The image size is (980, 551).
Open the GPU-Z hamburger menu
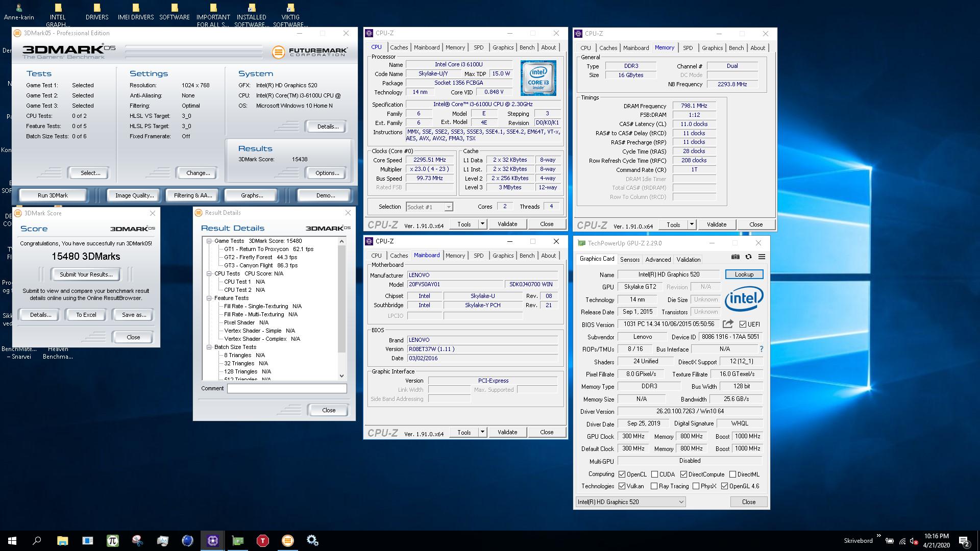(x=762, y=257)
